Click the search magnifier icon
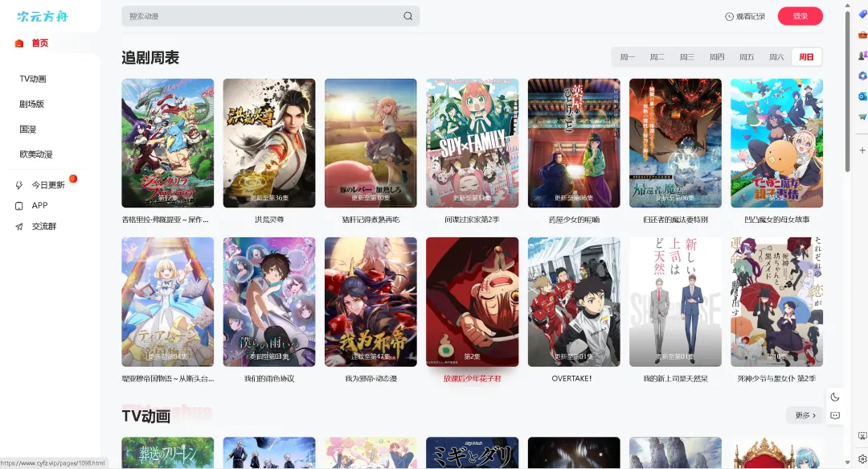 (x=408, y=16)
